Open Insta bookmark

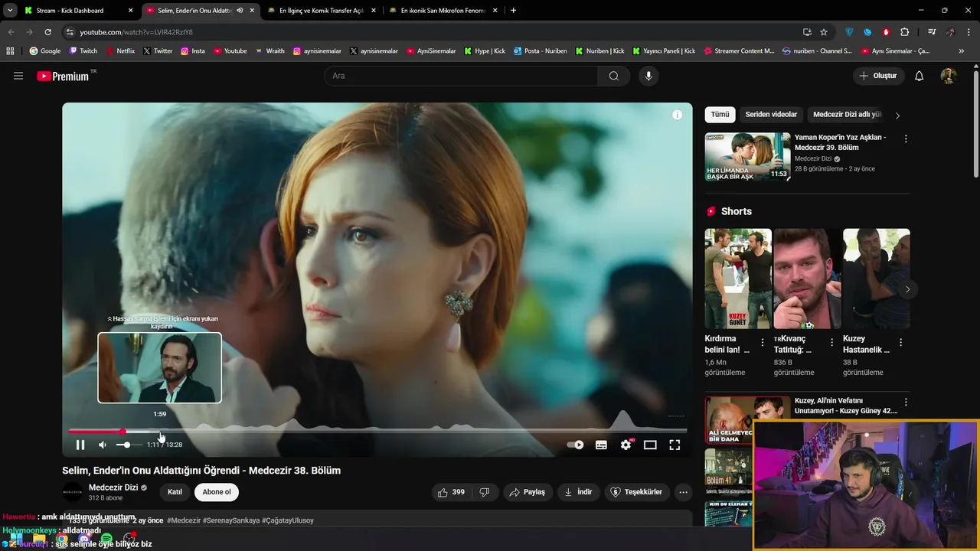click(193, 51)
